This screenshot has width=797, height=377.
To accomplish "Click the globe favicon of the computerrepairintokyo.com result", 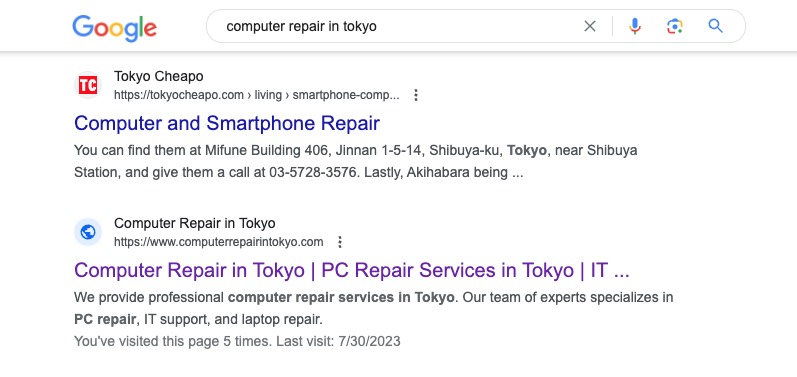I will [x=88, y=232].
